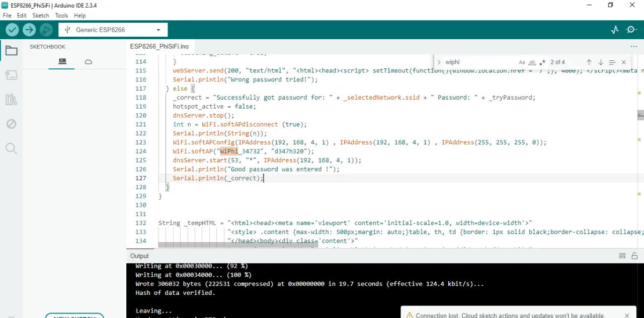Toggle match whole word in find widget
Viewport: 644px width, 318px height.
[532, 62]
